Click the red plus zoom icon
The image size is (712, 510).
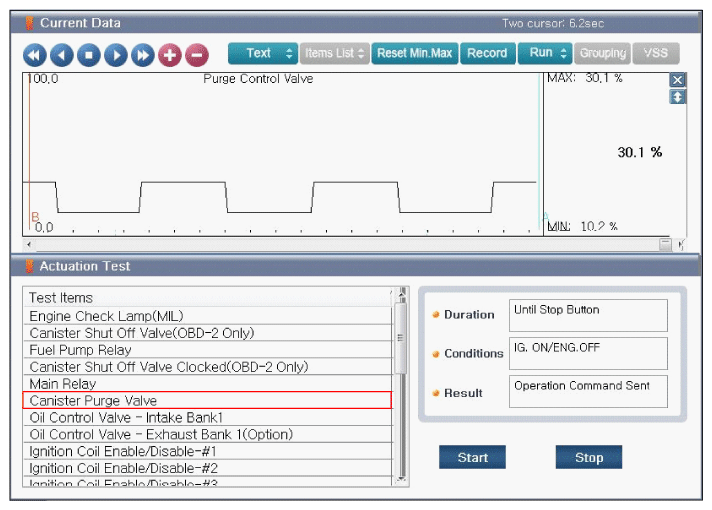coord(169,55)
